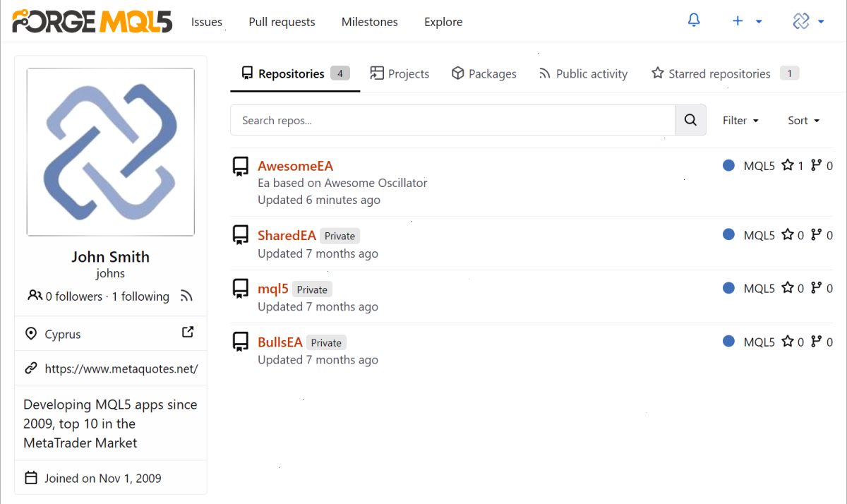The width and height of the screenshot is (847, 504).
Task: Click the search magnifier button
Action: point(690,120)
